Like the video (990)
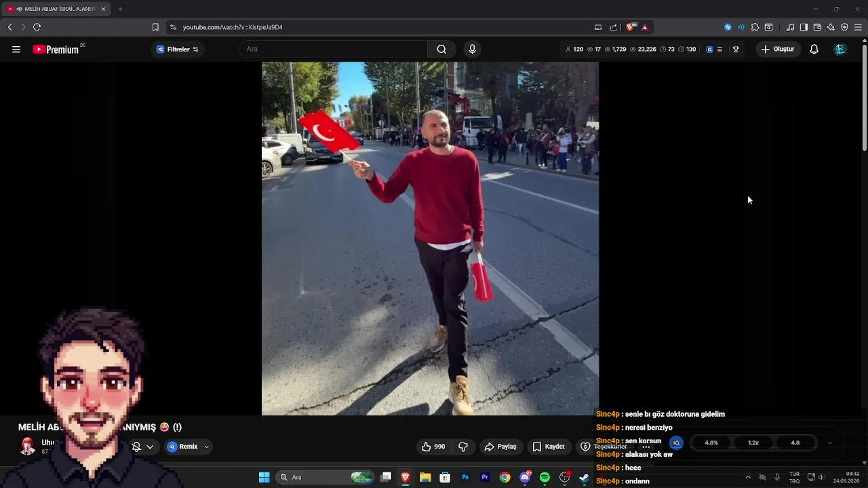 (x=433, y=447)
